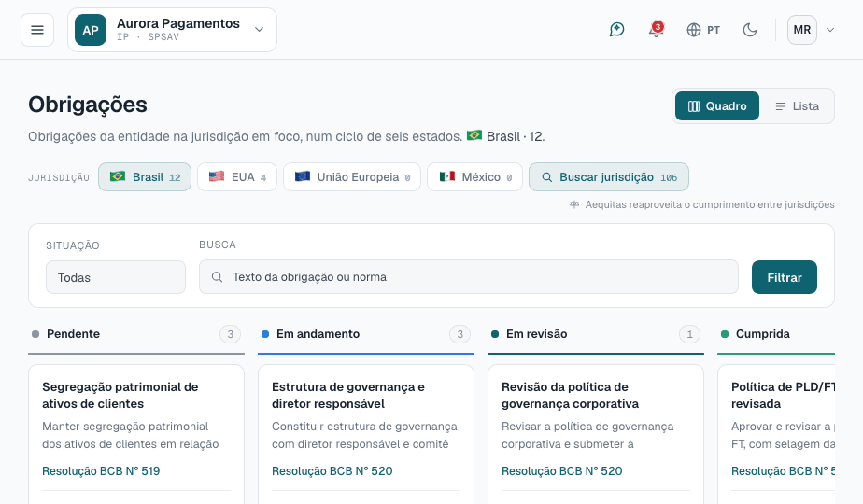Open the assistant chat icon
Image resolution: width=863 pixels, height=504 pixels.
[x=617, y=30]
